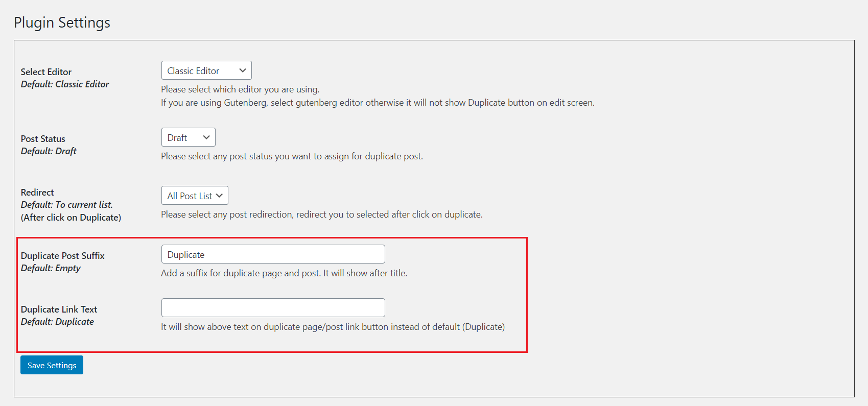Focus the Duplicate Post Suffix input field
The height and width of the screenshot is (406, 868).
coord(273,254)
